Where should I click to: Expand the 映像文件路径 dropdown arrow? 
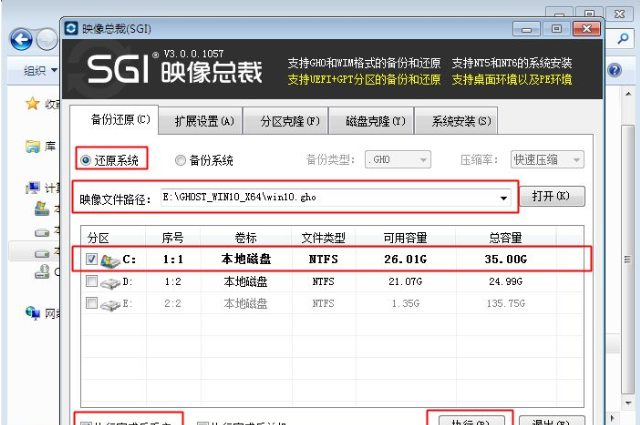tap(505, 198)
